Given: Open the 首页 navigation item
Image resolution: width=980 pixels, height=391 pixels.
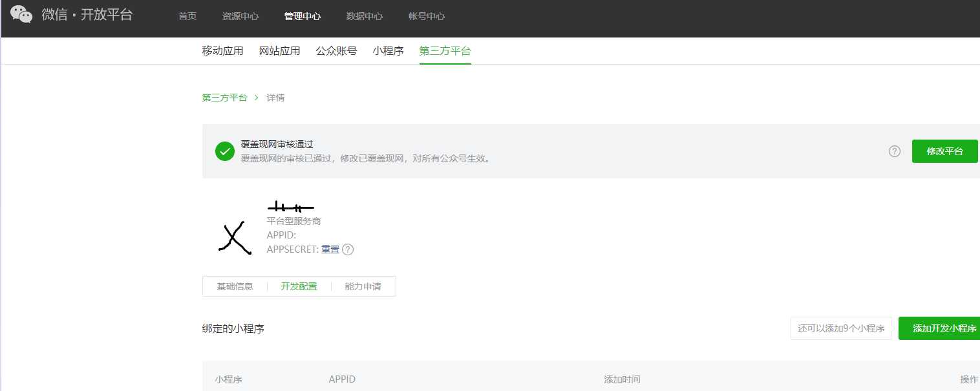Looking at the screenshot, I should 187,16.
